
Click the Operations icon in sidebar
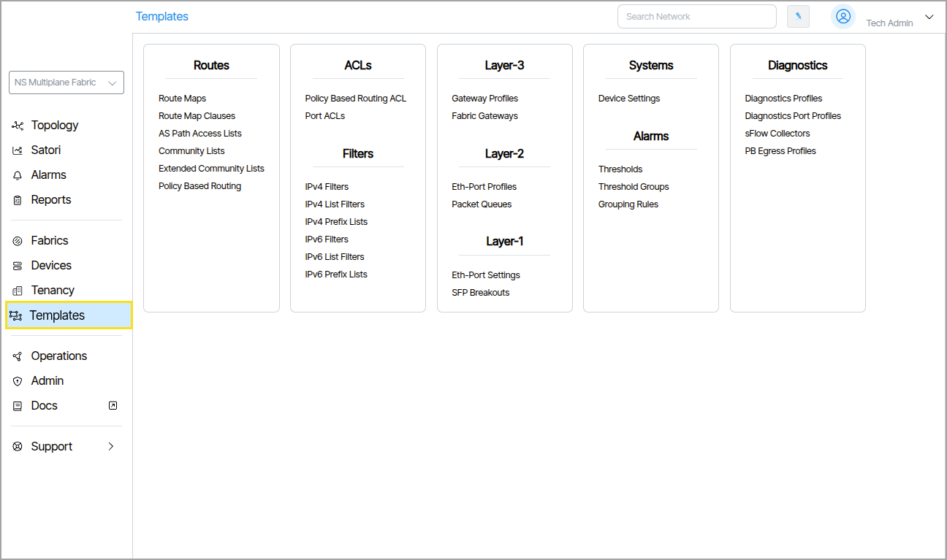pyautogui.click(x=18, y=356)
